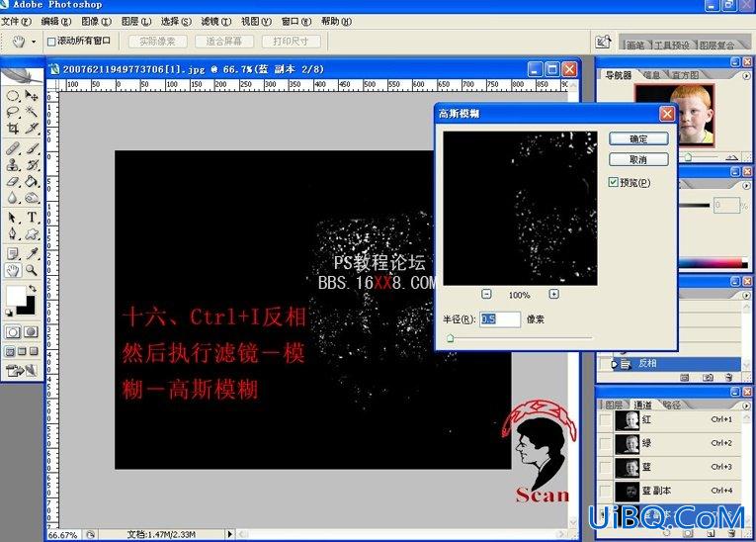Toggle visibility of 蓝 副本 channel
Screen dimensions: 756x542
(605, 491)
